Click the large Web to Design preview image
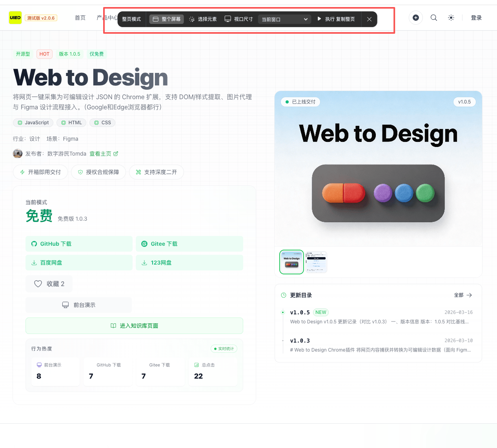Viewport: 497px width, 448px height. click(378, 169)
